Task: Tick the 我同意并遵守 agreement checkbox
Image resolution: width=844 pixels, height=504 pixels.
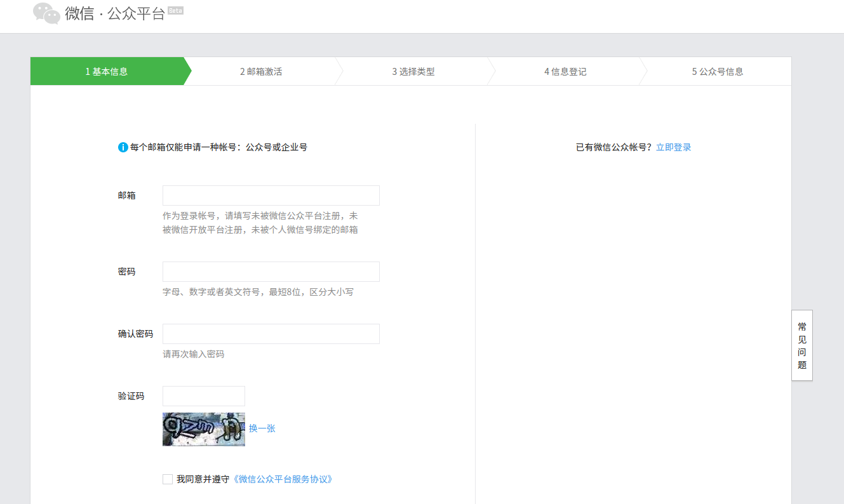Action: 168,479
